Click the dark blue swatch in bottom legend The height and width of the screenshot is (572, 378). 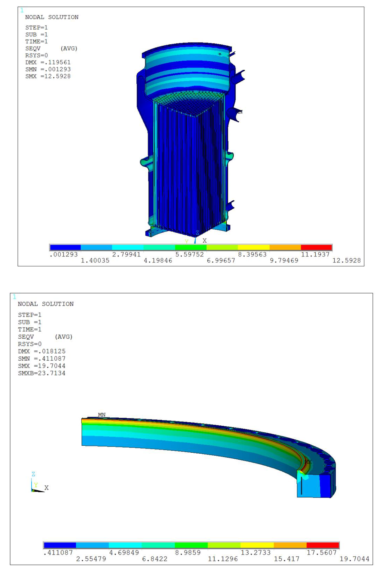pyautogui.click(x=60, y=545)
